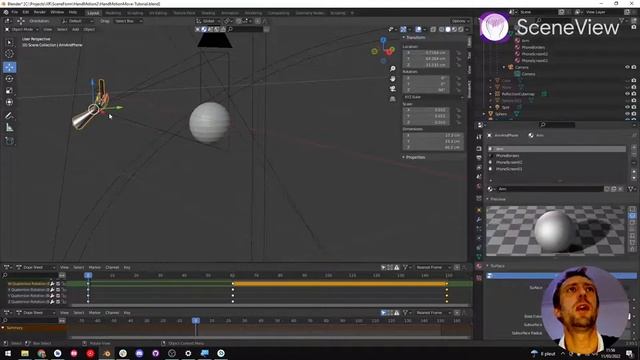
Task: Open the Object menu in viewport header
Action: coord(89,29)
